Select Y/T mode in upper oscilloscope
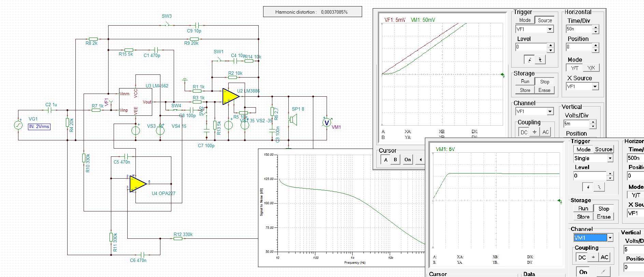The height and width of the screenshot is (277, 644). pos(574,68)
